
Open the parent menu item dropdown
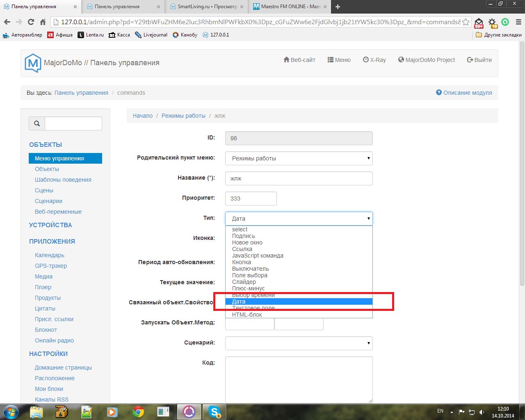click(x=299, y=158)
